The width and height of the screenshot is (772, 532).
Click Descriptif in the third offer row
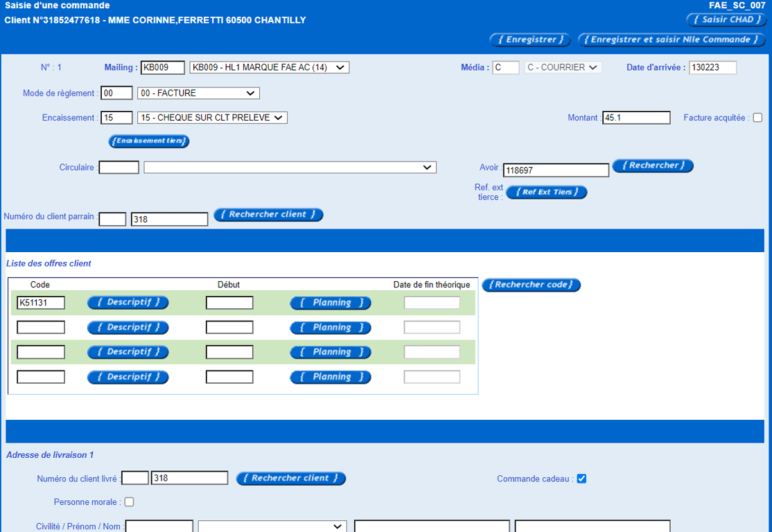pos(128,353)
